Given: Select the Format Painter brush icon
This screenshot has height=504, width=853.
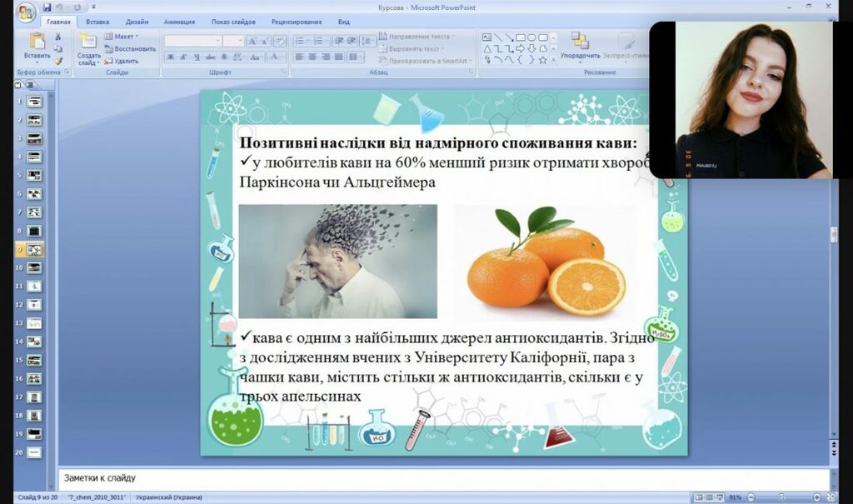Looking at the screenshot, I should click(x=58, y=60).
